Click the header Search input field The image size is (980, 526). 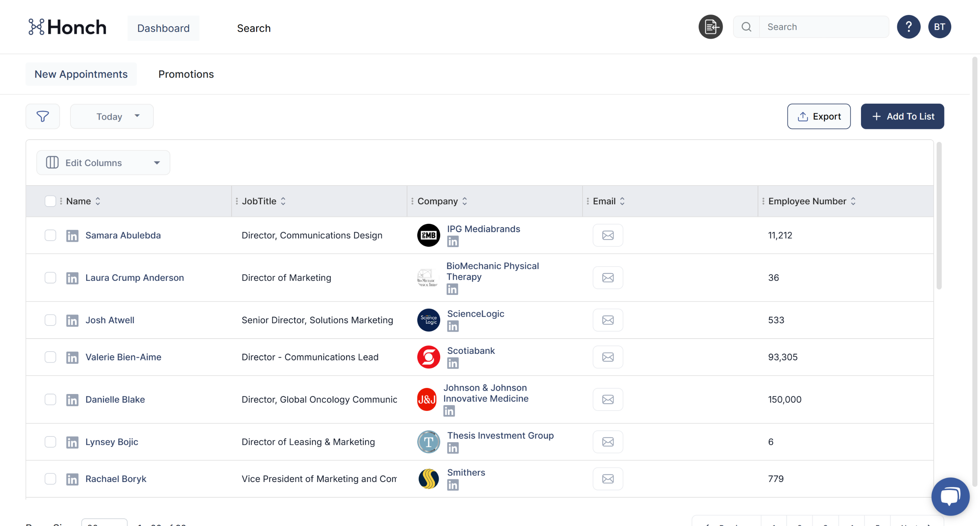coord(823,27)
